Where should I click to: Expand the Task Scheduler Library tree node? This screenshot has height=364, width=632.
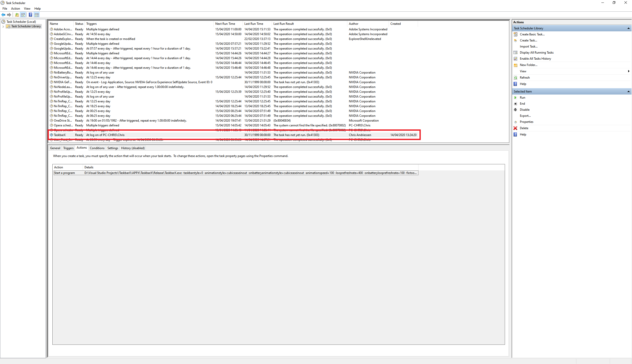coord(3,26)
